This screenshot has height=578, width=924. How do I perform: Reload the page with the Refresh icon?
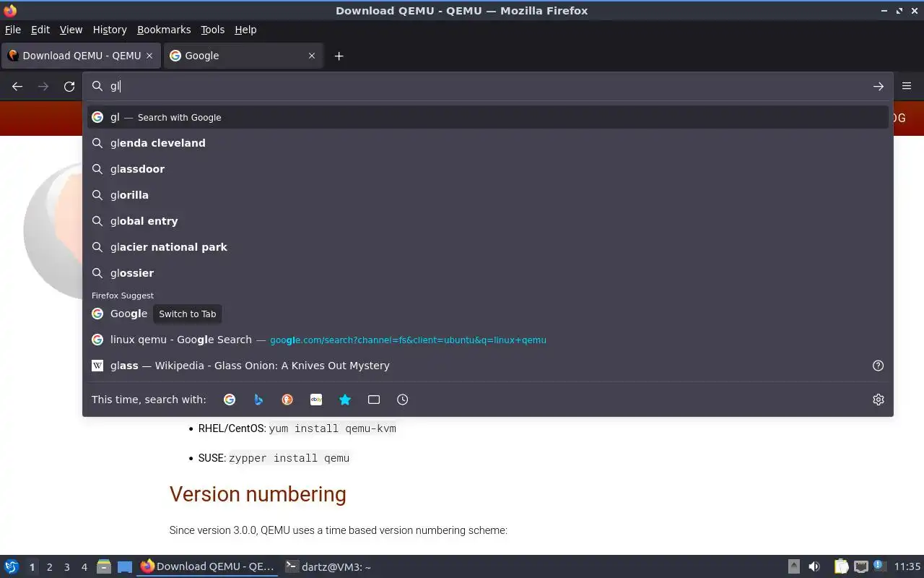tap(69, 87)
